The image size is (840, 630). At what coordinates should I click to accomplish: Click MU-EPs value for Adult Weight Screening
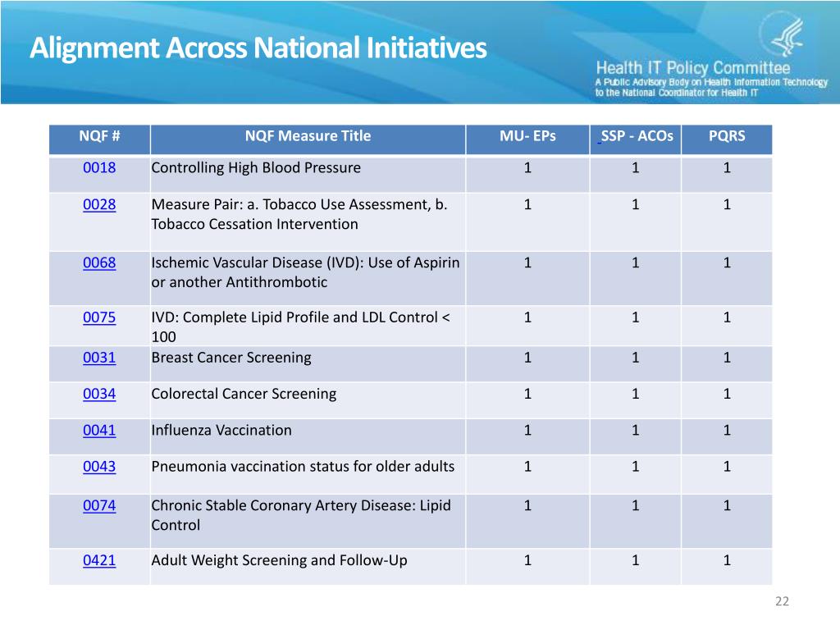(x=527, y=561)
